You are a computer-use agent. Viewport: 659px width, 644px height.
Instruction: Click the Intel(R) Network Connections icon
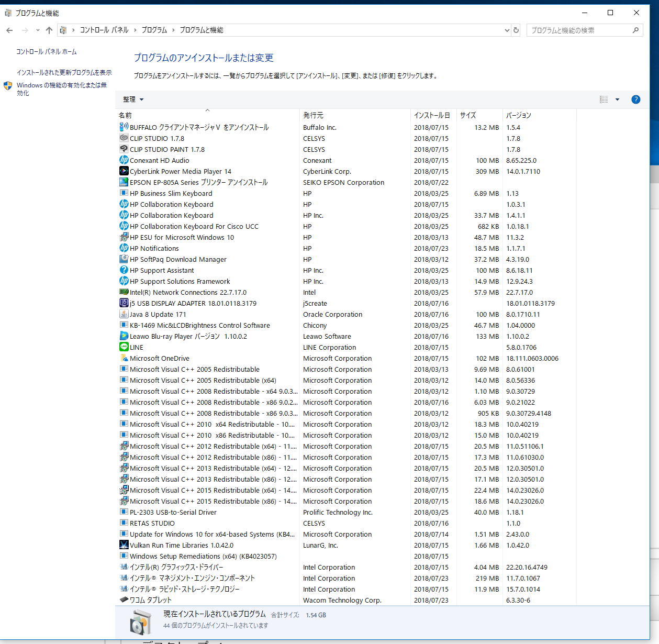tap(124, 292)
